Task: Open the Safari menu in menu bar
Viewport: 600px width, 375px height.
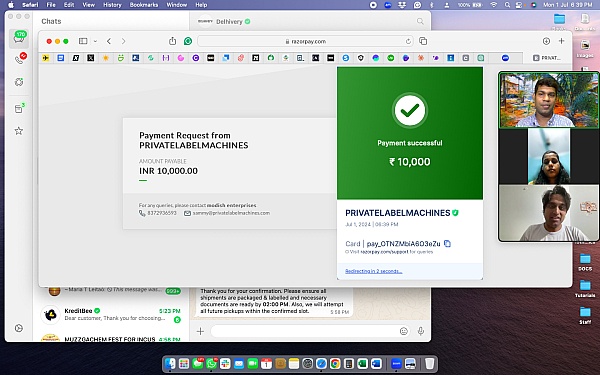Action: pos(30,5)
